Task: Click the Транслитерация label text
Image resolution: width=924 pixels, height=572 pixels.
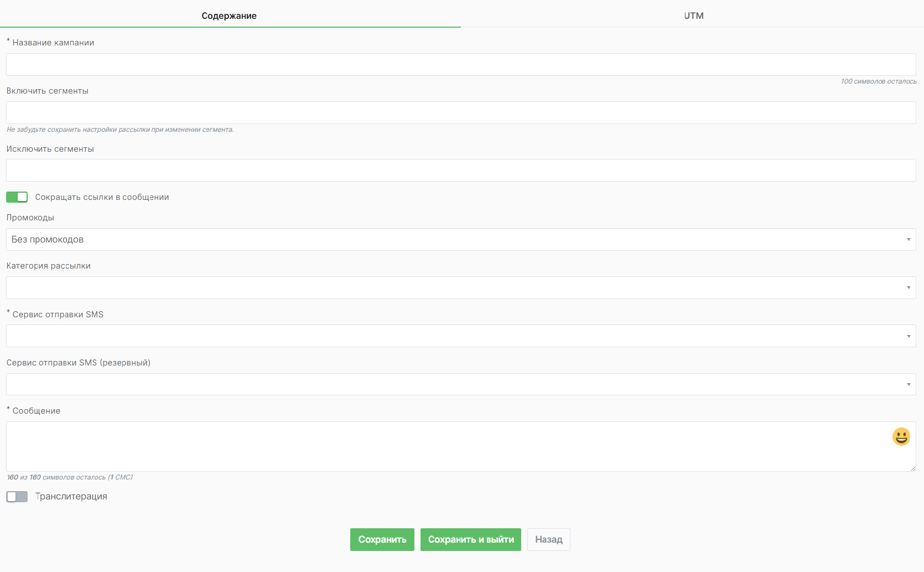Action: point(71,497)
